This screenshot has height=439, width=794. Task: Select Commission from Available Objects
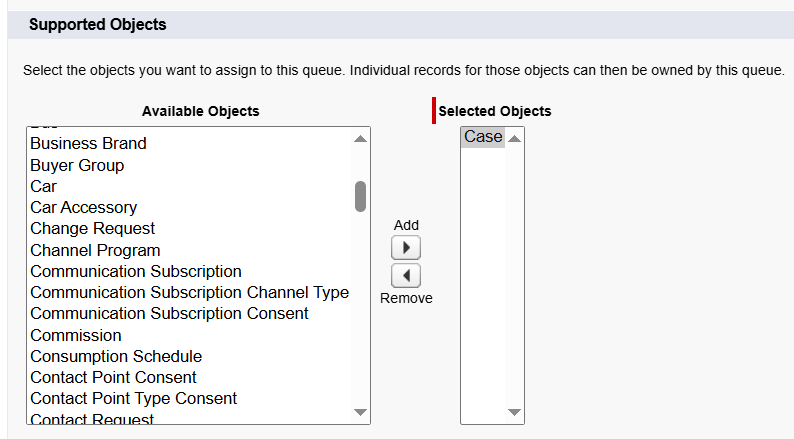point(76,335)
